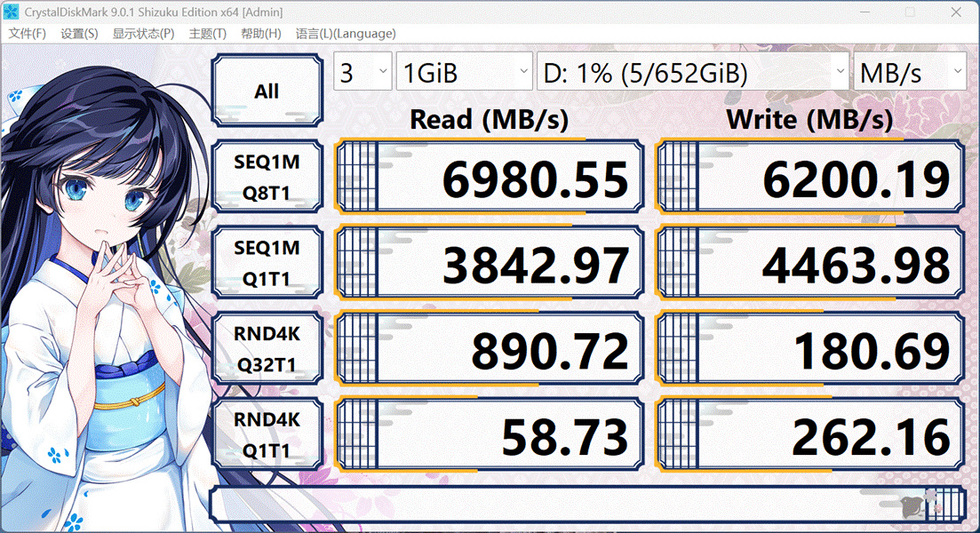
Task: Run all benchmarks with the All button
Action: click(x=267, y=91)
